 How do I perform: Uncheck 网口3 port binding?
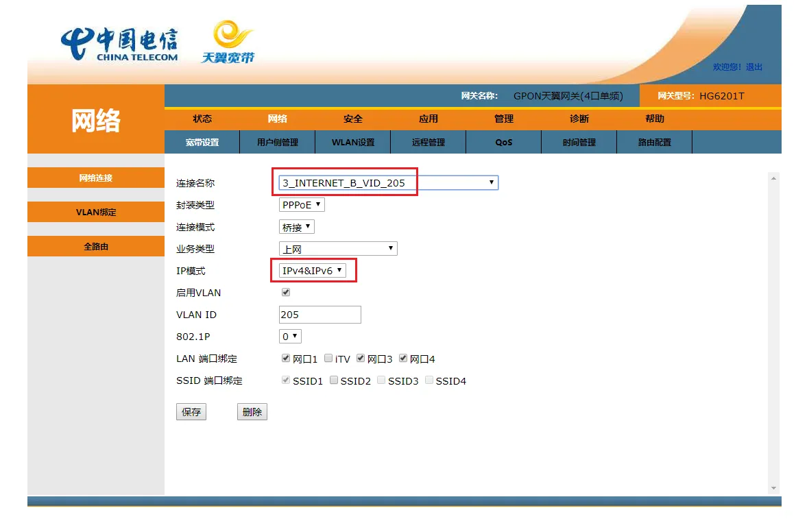point(361,359)
